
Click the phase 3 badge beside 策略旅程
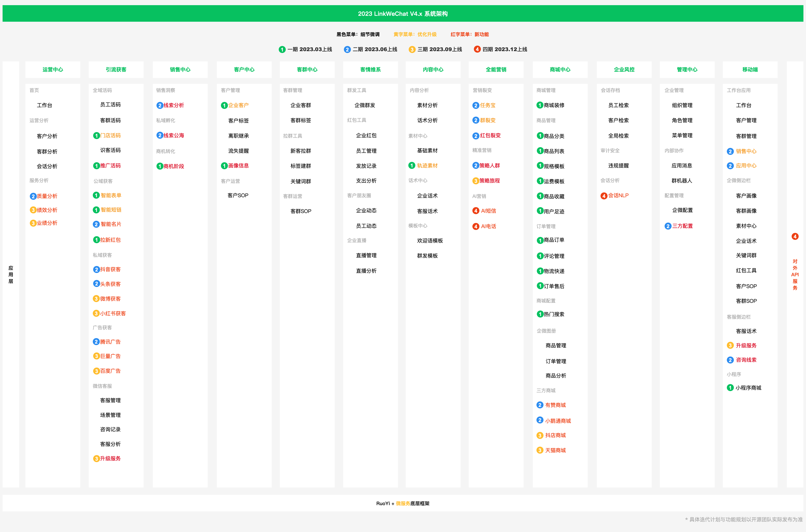[x=476, y=181]
